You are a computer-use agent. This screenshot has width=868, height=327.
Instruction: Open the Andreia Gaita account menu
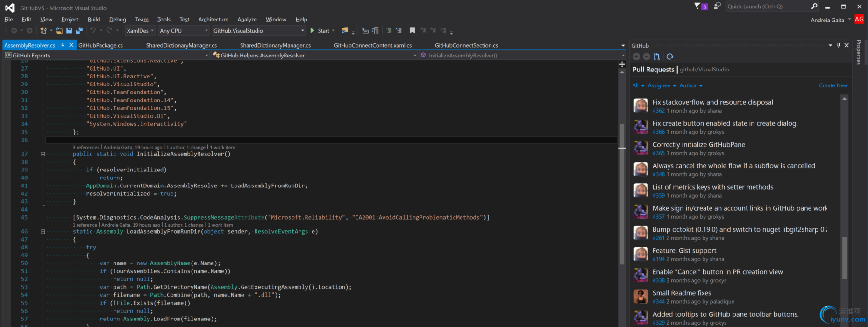[x=831, y=20]
